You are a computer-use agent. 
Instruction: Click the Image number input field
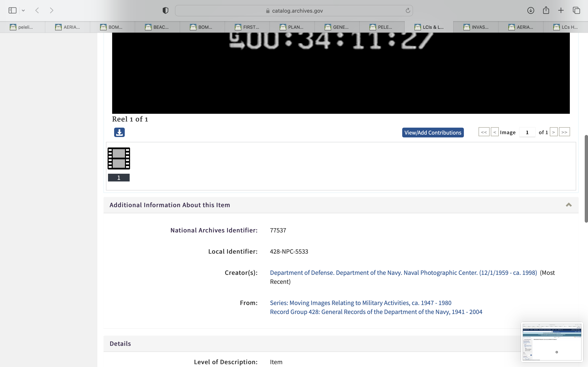pyautogui.click(x=527, y=132)
